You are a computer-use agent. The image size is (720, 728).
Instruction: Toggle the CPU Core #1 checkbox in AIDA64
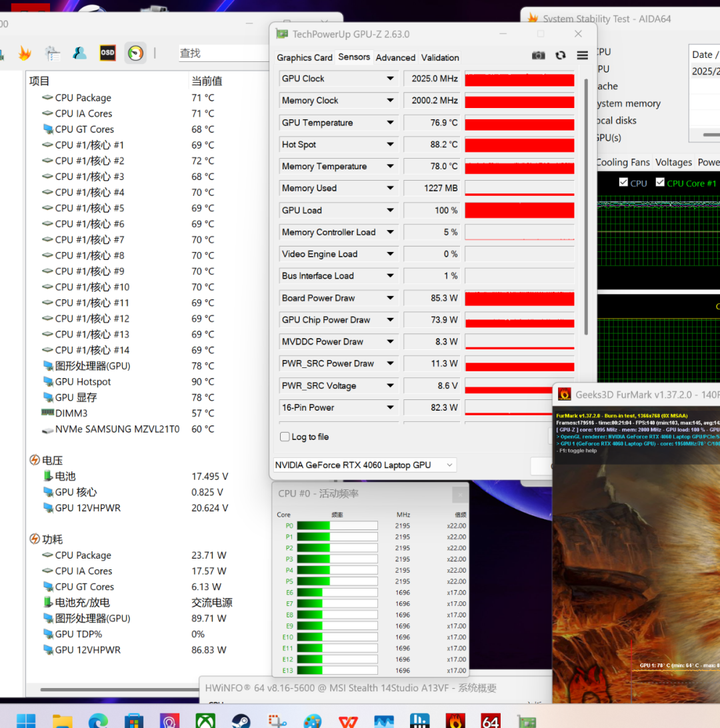click(660, 183)
